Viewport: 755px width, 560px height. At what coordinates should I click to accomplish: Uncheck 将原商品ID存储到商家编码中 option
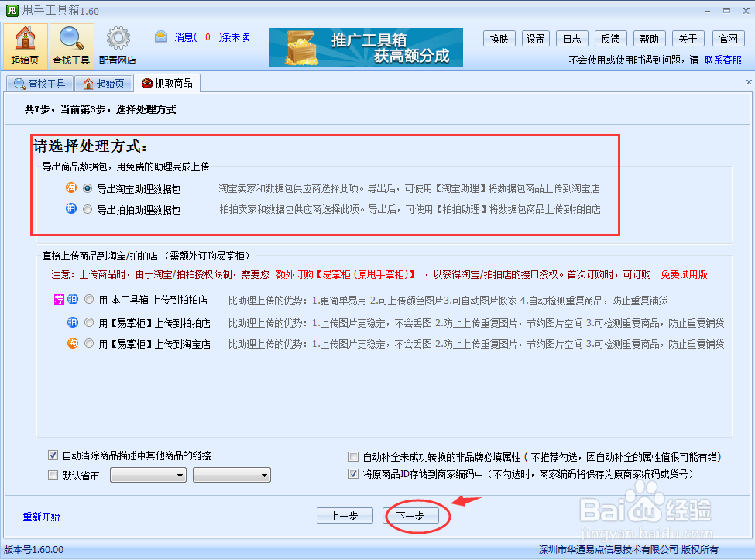coord(353,473)
